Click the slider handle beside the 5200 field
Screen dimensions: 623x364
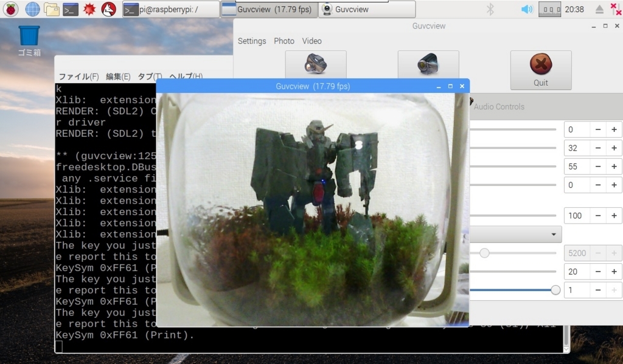484,253
